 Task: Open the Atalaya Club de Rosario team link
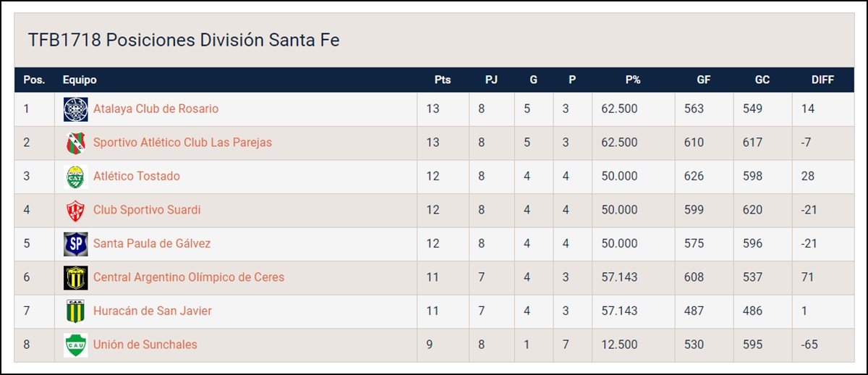pyautogui.click(x=156, y=109)
